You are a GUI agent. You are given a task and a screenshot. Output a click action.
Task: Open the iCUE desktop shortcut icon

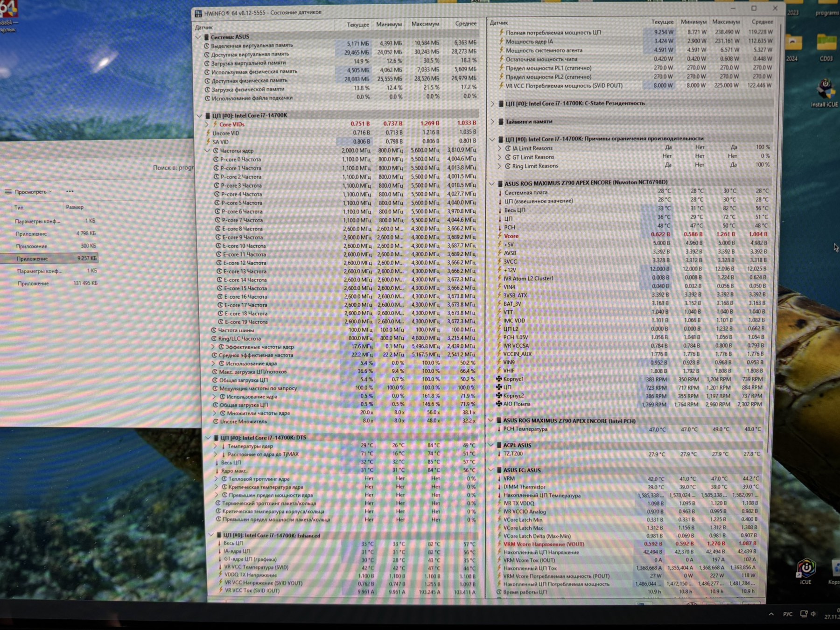(x=806, y=572)
